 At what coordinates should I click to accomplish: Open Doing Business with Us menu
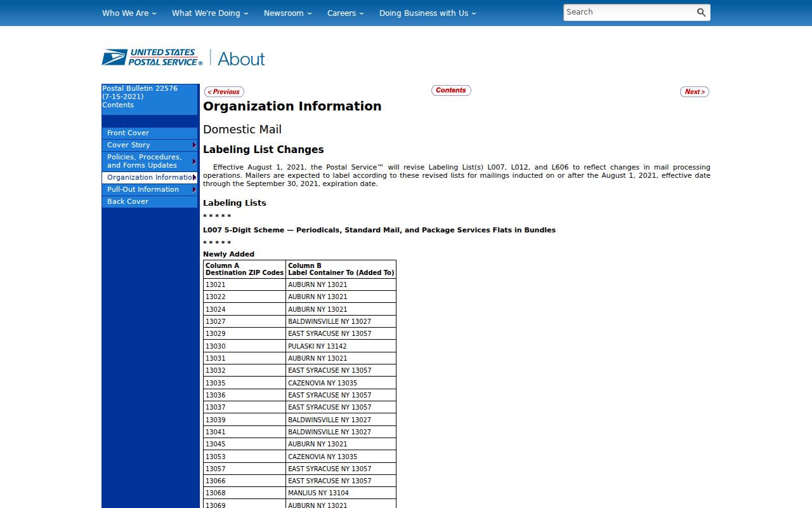(x=428, y=13)
